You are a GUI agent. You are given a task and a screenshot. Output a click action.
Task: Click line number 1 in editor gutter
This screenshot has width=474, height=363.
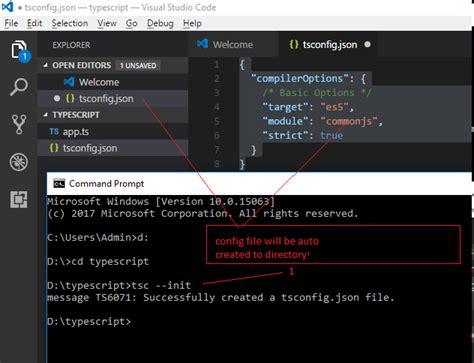[x=217, y=64]
